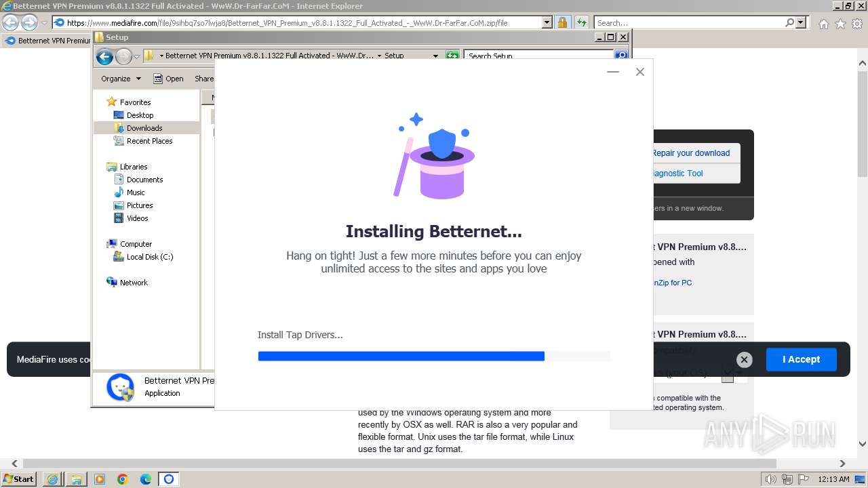Image resolution: width=868 pixels, height=488 pixels.
Task: Click Internet Explorer taskbar icon
Action: coord(52,479)
